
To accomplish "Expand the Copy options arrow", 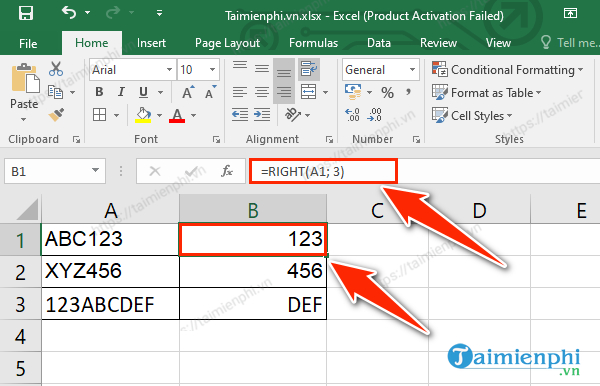I will click(72, 92).
